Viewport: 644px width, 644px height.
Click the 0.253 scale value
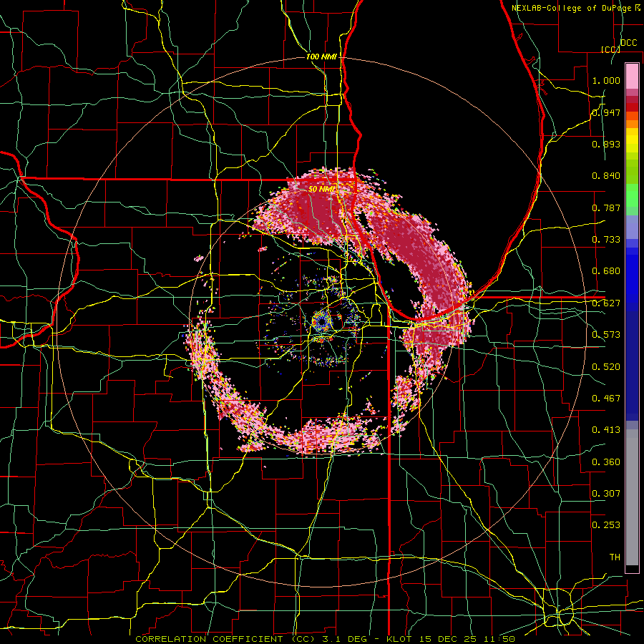pyautogui.click(x=606, y=525)
